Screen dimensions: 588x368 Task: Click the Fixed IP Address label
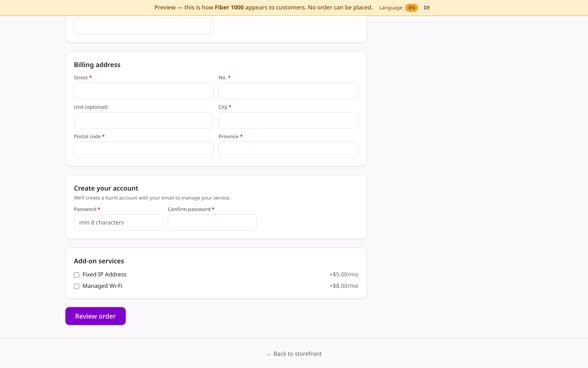tap(105, 275)
